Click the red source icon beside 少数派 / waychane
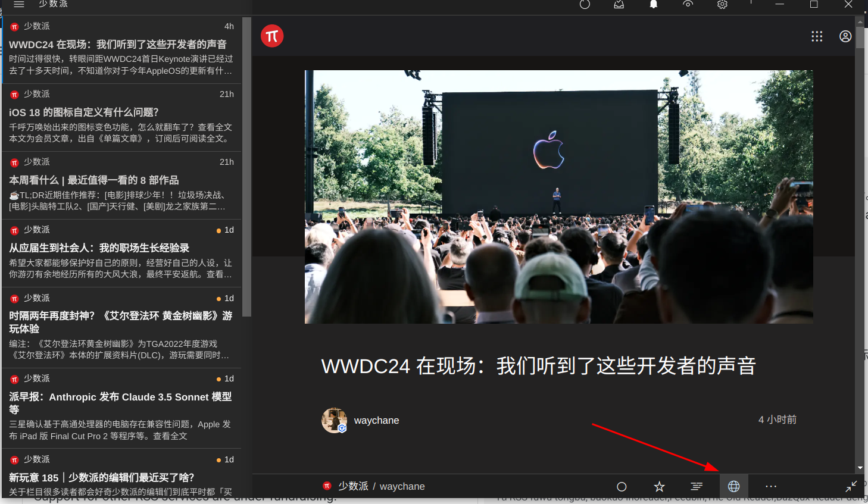 pos(327,486)
